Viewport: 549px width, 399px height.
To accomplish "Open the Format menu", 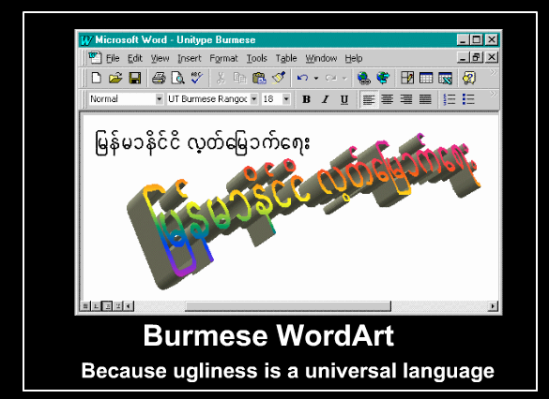I will pyautogui.click(x=224, y=58).
